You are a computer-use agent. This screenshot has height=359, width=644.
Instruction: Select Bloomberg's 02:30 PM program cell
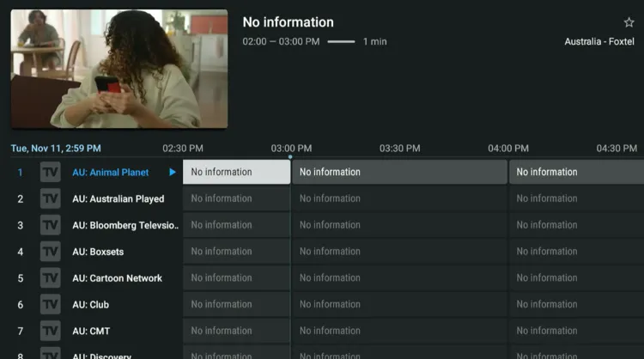(237, 225)
